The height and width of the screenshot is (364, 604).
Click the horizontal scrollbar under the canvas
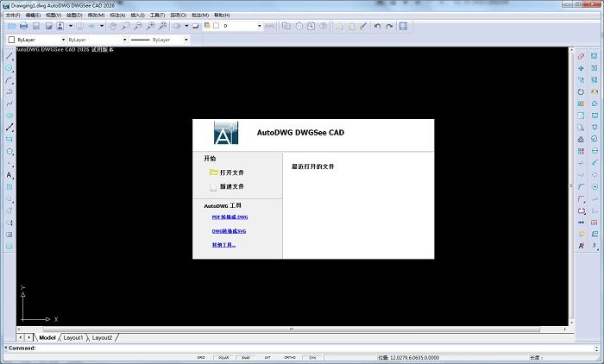coord(292,329)
